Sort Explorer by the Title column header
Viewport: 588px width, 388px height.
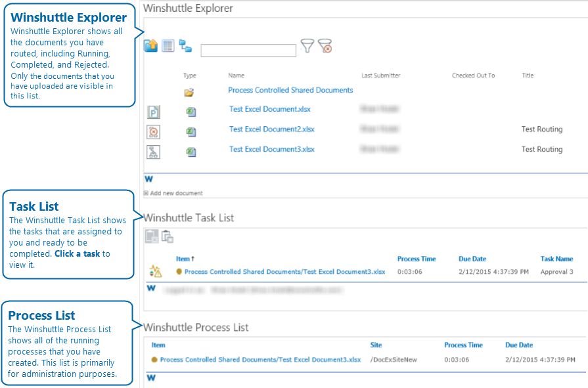(x=528, y=75)
